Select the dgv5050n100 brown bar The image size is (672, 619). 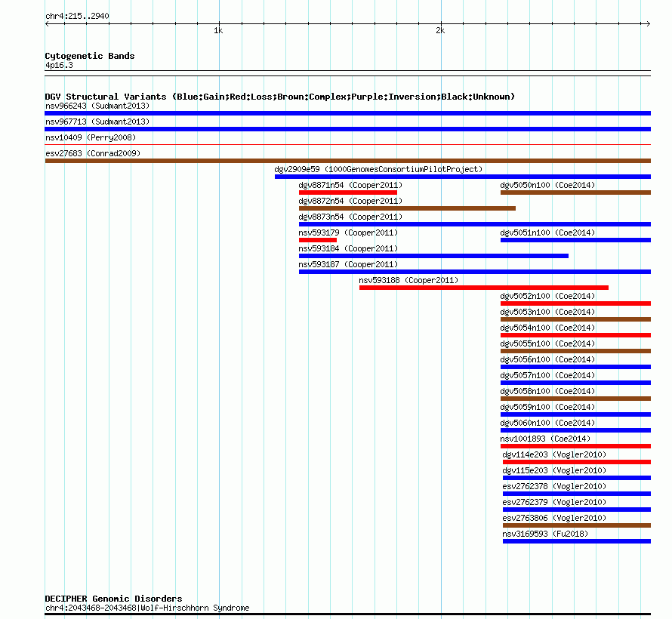pyautogui.click(x=575, y=192)
